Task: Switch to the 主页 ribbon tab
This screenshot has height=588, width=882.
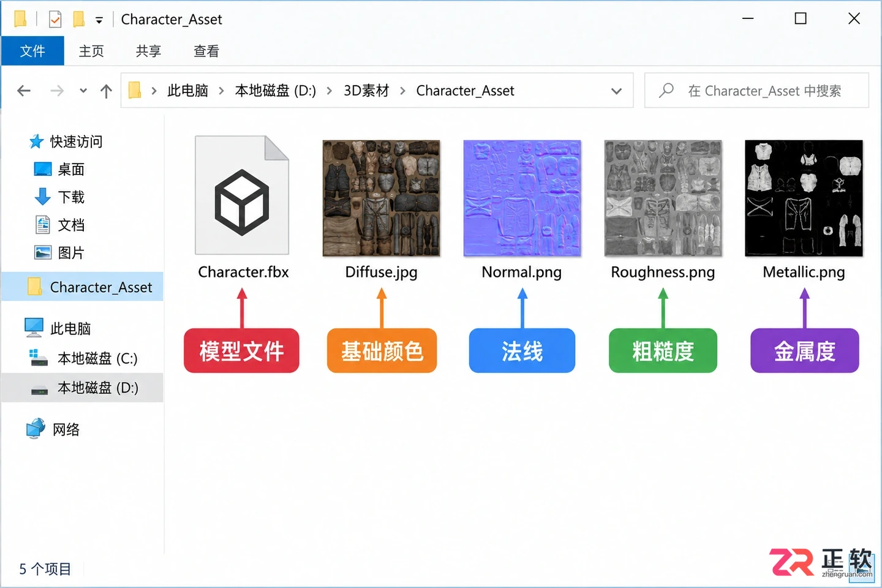Action: (91, 51)
